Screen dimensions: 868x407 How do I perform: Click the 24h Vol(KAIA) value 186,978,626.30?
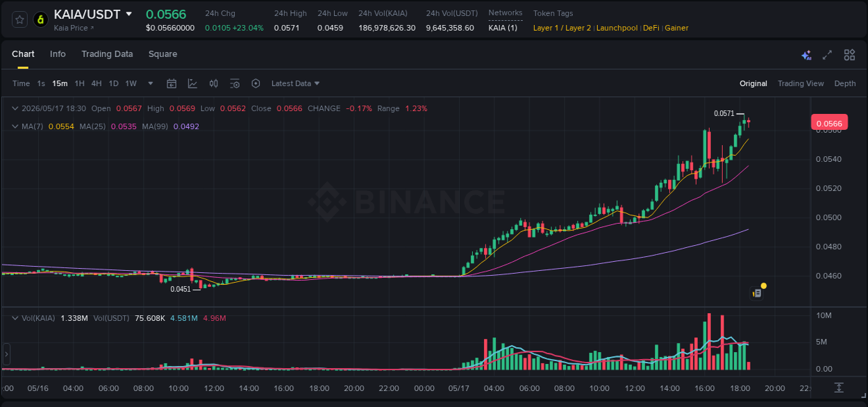[x=387, y=28]
